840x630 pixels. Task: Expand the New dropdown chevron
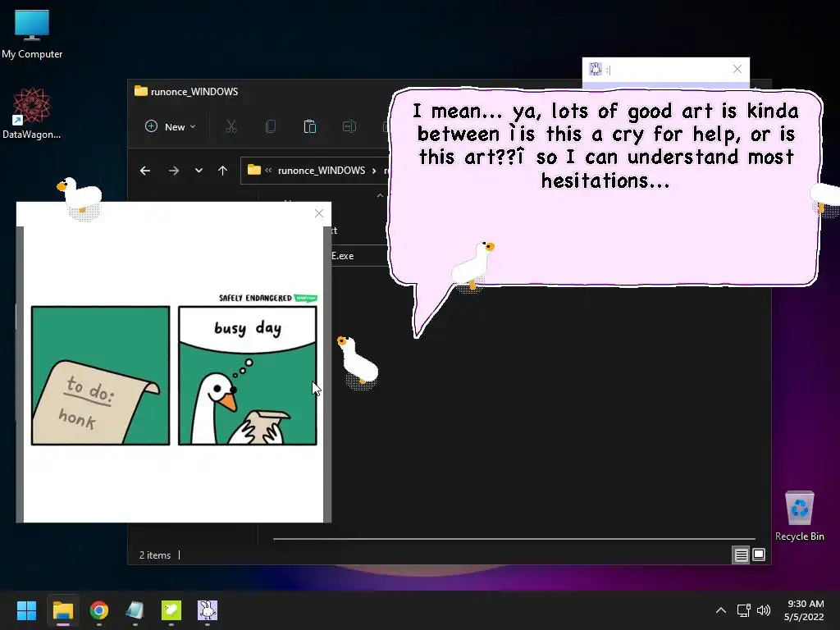pyautogui.click(x=193, y=127)
